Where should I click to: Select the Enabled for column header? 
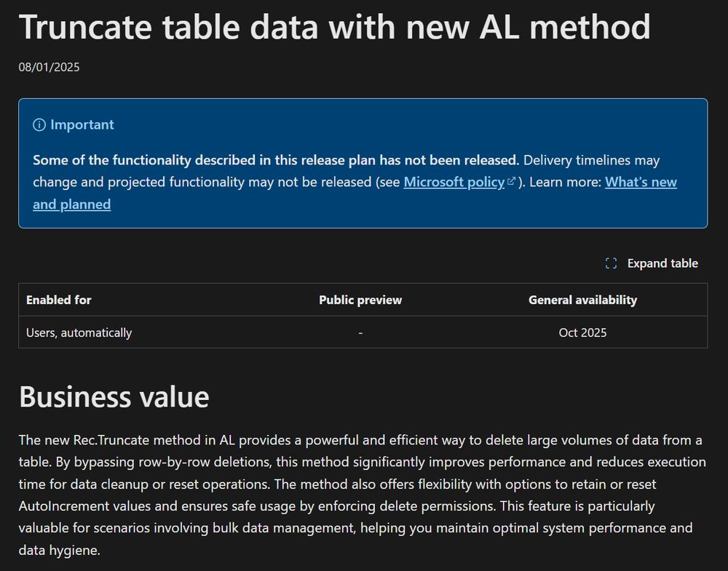point(59,300)
